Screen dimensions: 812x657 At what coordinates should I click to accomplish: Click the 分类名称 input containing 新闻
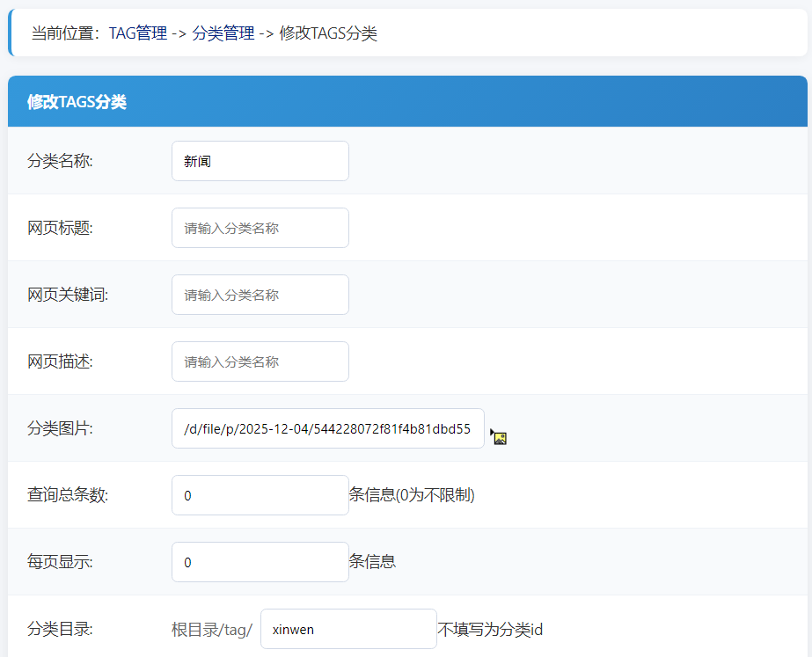click(x=260, y=160)
